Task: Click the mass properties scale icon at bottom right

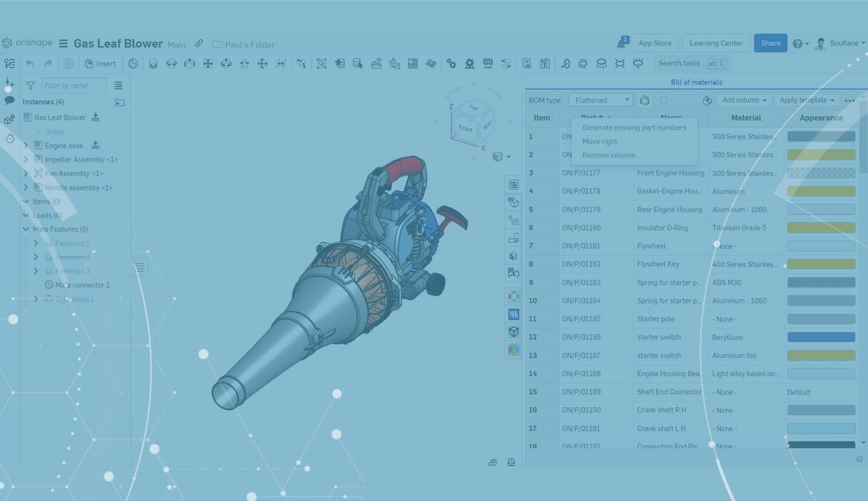Action: tap(511, 462)
